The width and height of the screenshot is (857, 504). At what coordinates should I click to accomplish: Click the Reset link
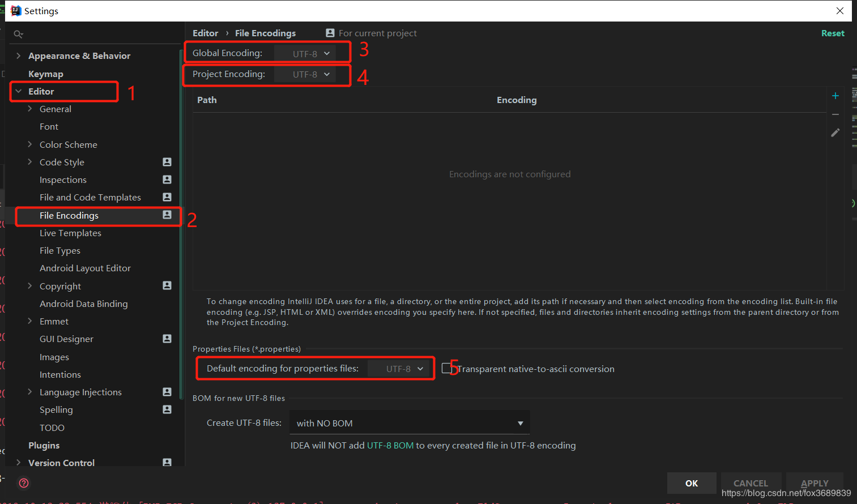click(833, 33)
